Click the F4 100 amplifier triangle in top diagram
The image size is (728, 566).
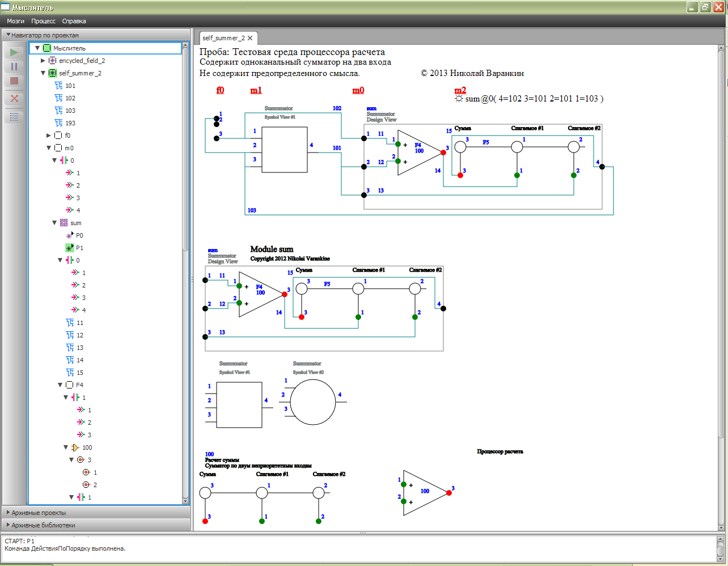420,153
